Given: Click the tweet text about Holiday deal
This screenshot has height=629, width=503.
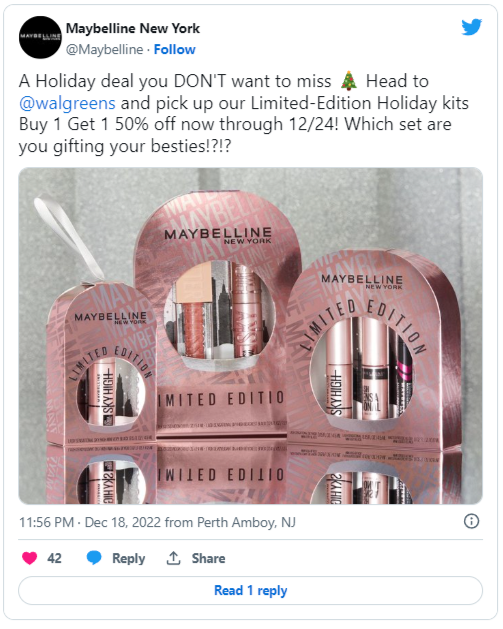Looking at the screenshot, I should (x=243, y=114).
